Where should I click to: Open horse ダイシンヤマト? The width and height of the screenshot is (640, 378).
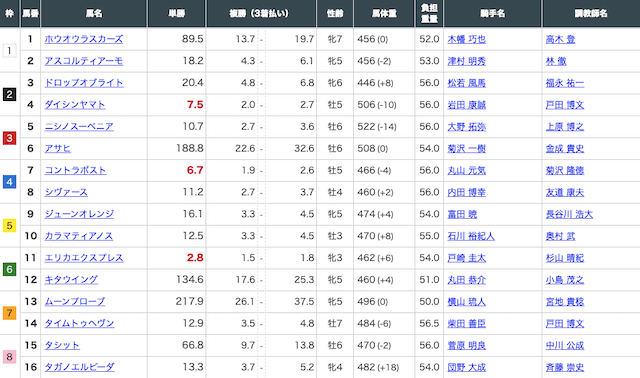click(75, 105)
